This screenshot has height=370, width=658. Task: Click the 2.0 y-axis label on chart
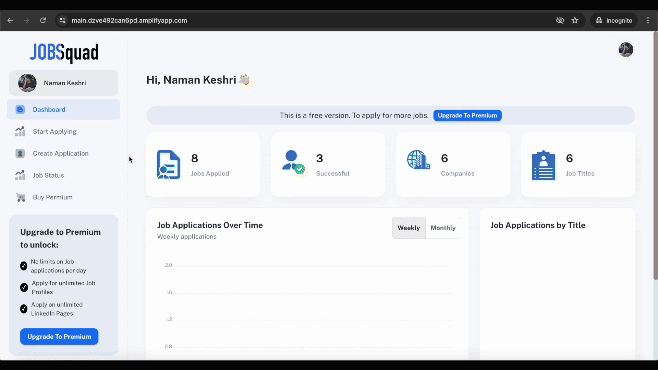[168, 265]
